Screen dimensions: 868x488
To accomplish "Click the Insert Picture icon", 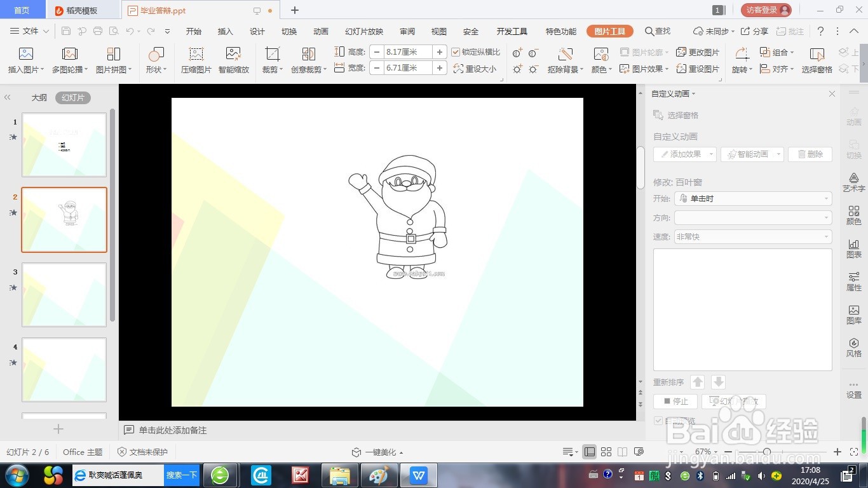I will point(25,55).
